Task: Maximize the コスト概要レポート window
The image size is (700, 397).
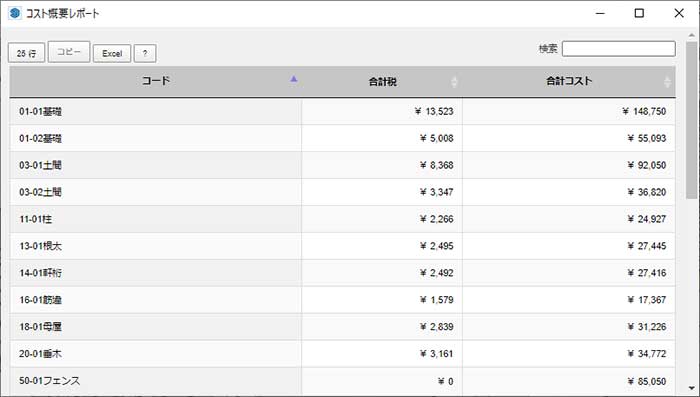Action: click(639, 13)
